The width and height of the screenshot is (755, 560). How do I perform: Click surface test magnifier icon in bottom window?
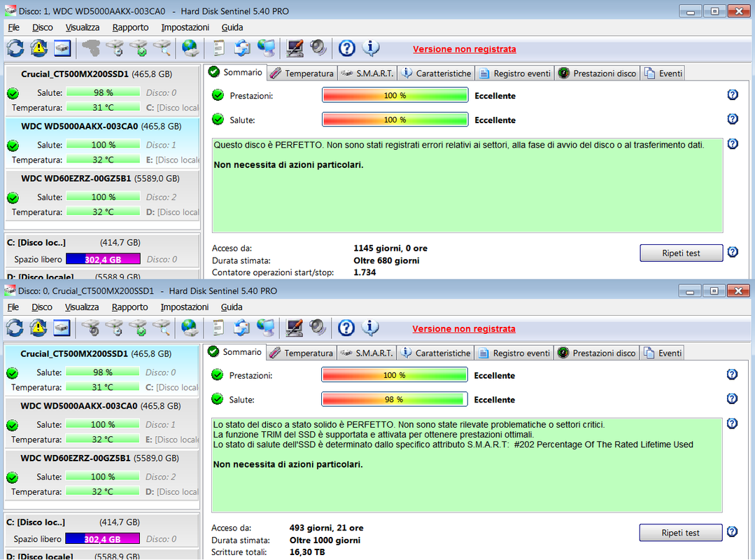[x=162, y=328]
